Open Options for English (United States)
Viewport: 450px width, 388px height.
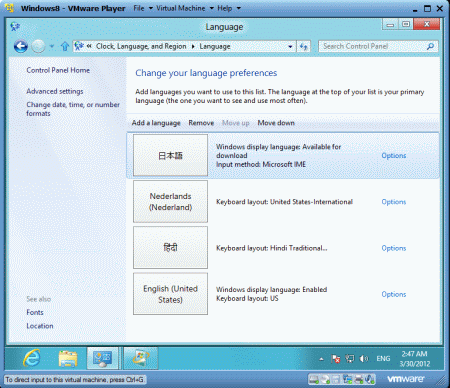point(394,294)
